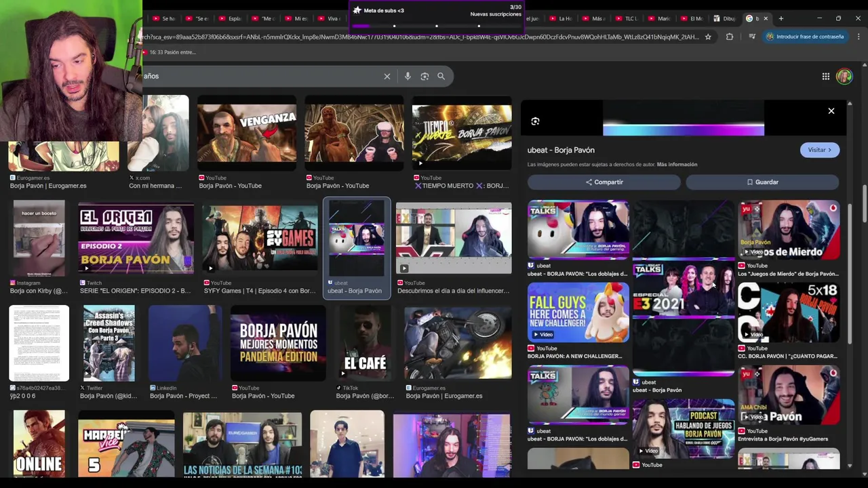Clear the Google search box text
The image size is (868, 488).
[387, 77]
